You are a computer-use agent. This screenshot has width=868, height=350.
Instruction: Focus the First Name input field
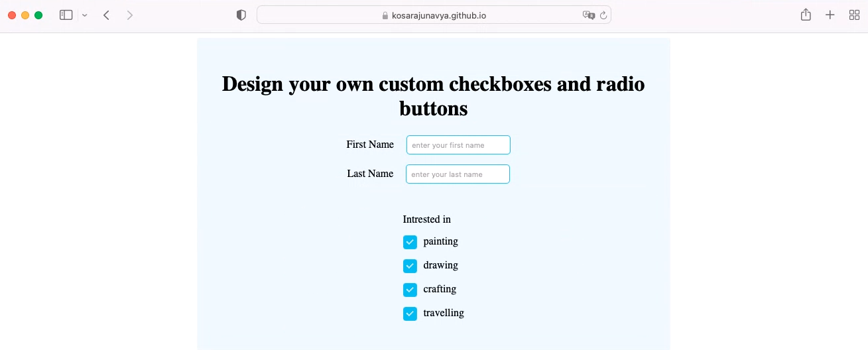click(458, 145)
